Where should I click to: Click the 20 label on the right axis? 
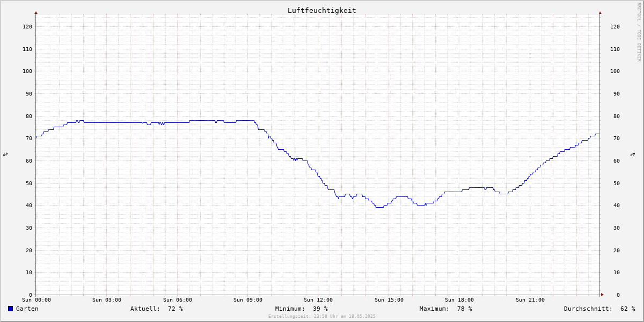point(617,250)
